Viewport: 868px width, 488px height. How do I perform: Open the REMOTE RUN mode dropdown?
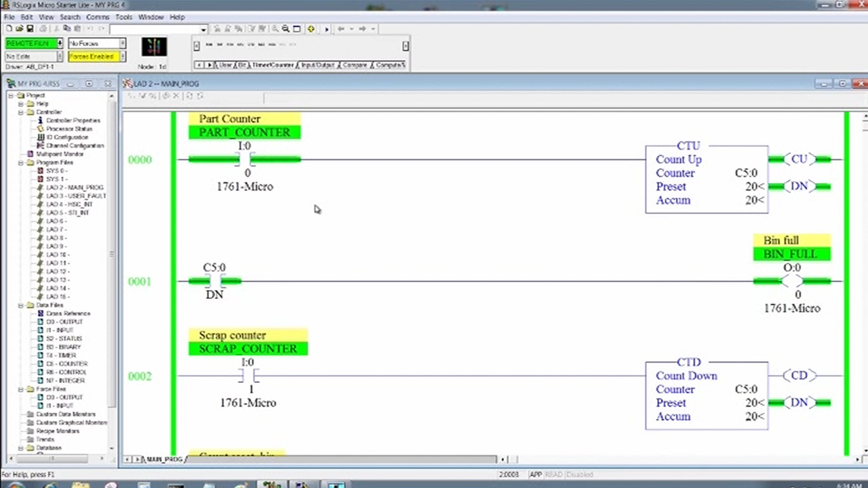point(60,43)
